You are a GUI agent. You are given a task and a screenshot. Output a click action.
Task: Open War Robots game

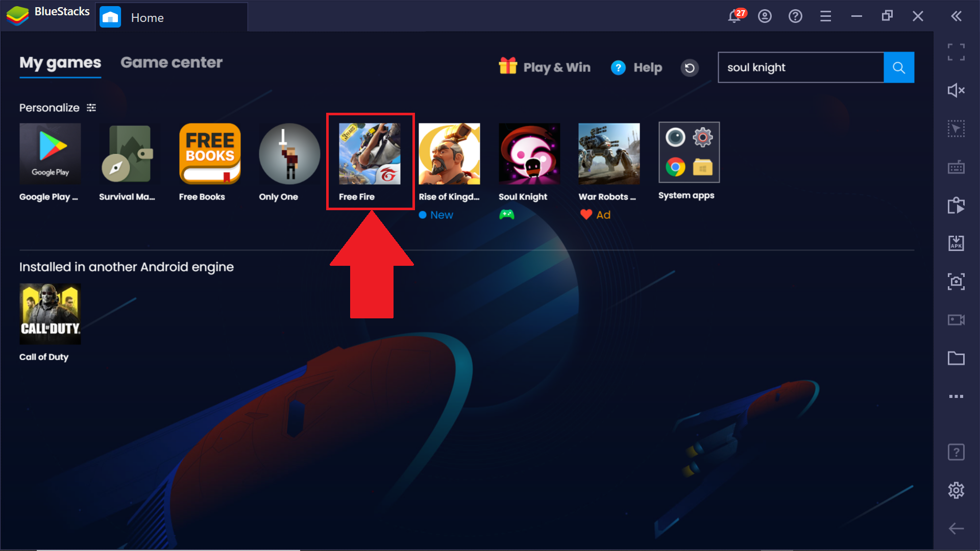607,154
